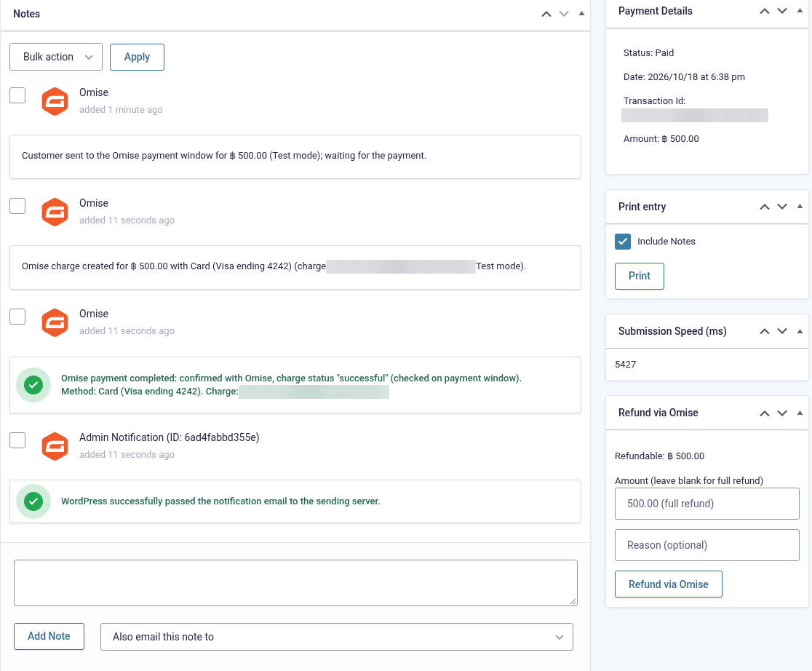The image size is (812, 671).
Task: Select the Admin Notification note checkbox
Action: coord(17,440)
